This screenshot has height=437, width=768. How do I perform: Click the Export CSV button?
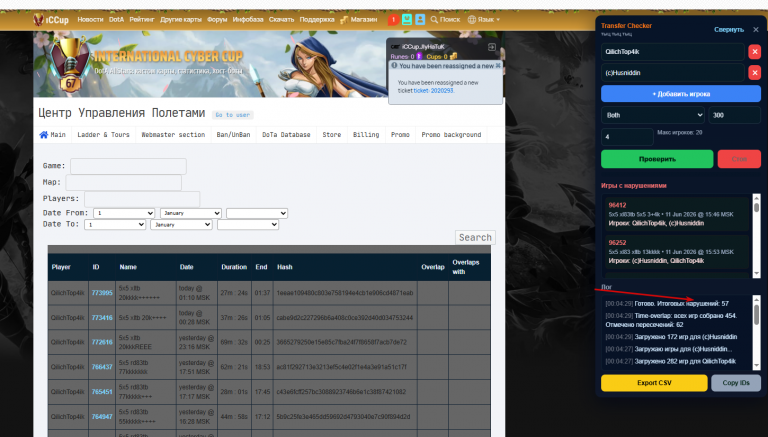pyautogui.click(x=654, y=383)
